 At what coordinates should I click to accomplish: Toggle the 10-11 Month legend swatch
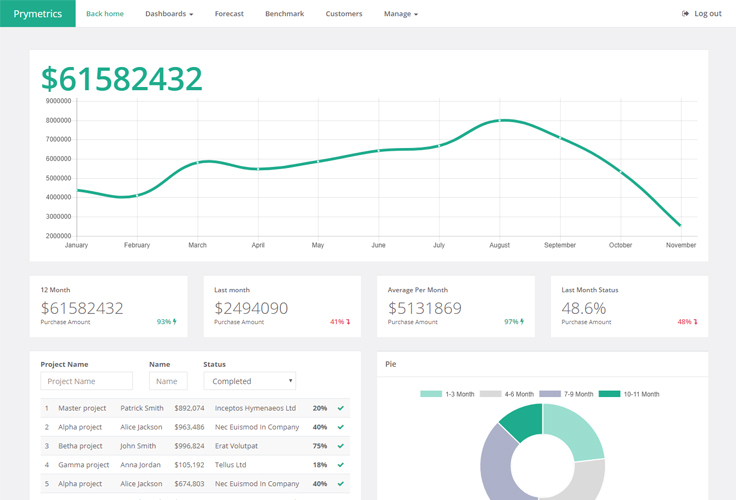[610, 394]
